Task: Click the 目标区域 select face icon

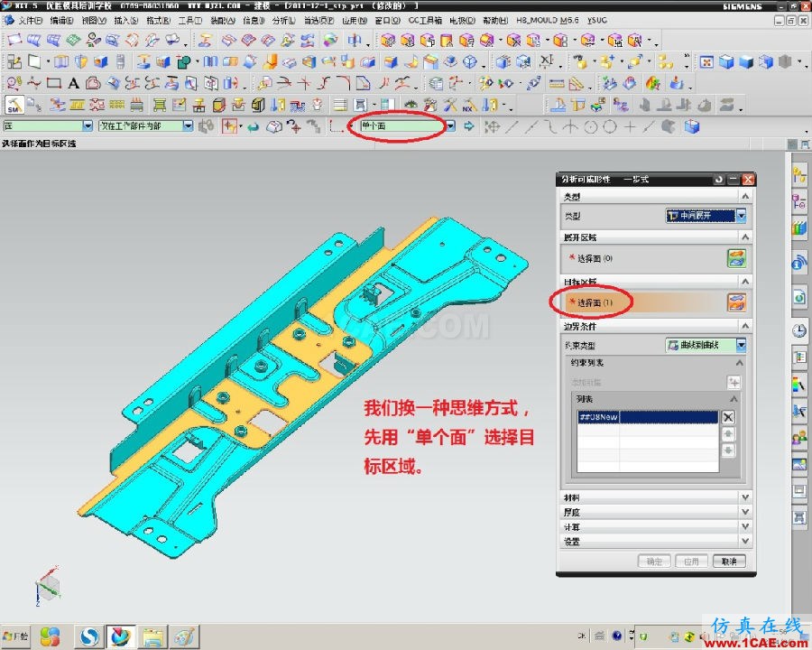Action: click(x=736, y=302)
